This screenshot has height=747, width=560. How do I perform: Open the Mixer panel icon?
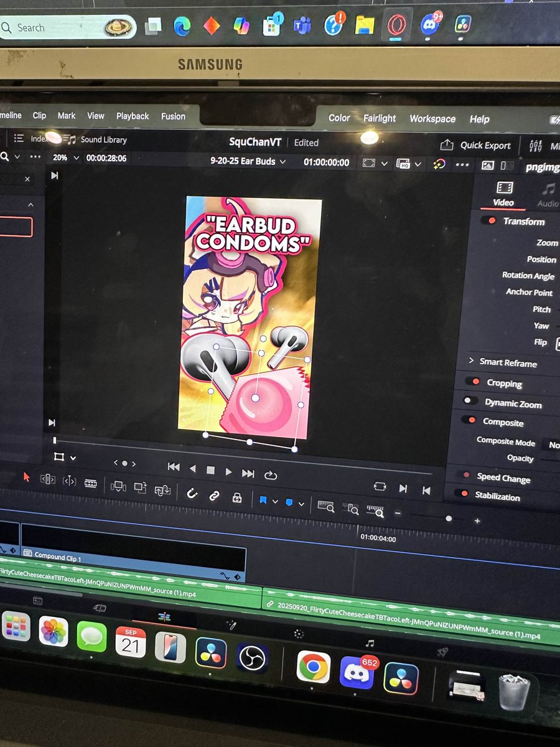click(535, 146)
